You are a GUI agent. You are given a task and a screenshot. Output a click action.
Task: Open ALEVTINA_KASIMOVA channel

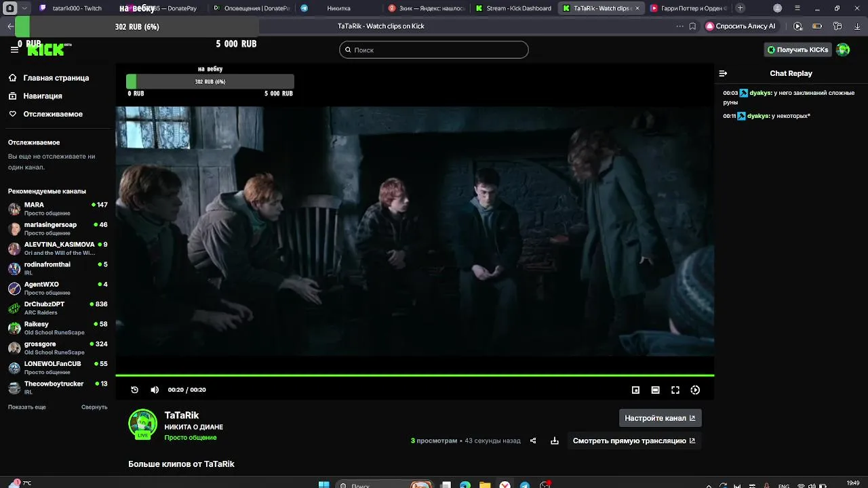tap(58, 248)
